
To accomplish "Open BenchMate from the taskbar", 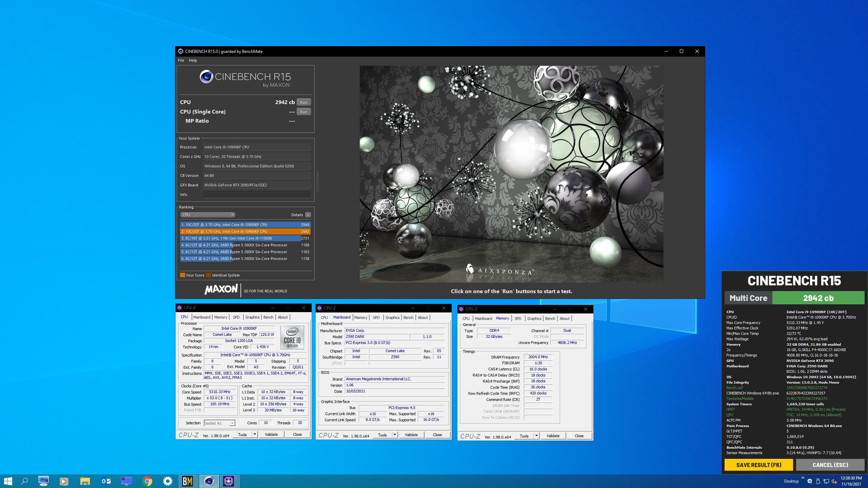I will (188, 481).
